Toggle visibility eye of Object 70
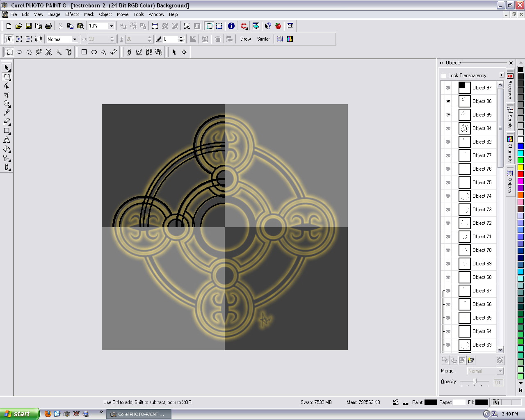 pos(448,250)
